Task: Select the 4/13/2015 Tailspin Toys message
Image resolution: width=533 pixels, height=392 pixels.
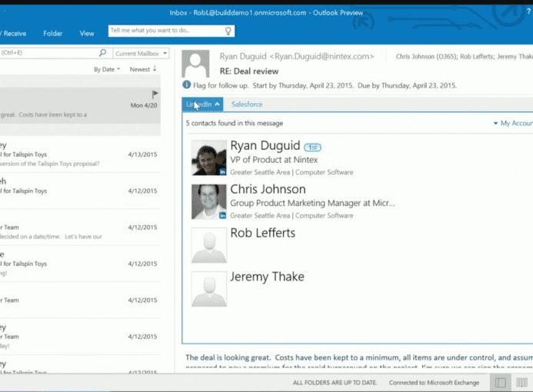Action: pos(80,154)
